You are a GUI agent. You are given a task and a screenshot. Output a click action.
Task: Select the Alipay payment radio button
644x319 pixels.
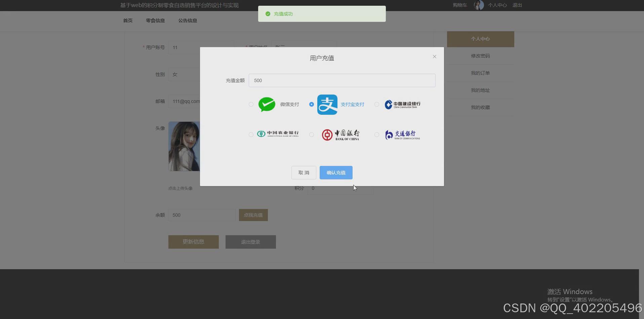point(311,104)
